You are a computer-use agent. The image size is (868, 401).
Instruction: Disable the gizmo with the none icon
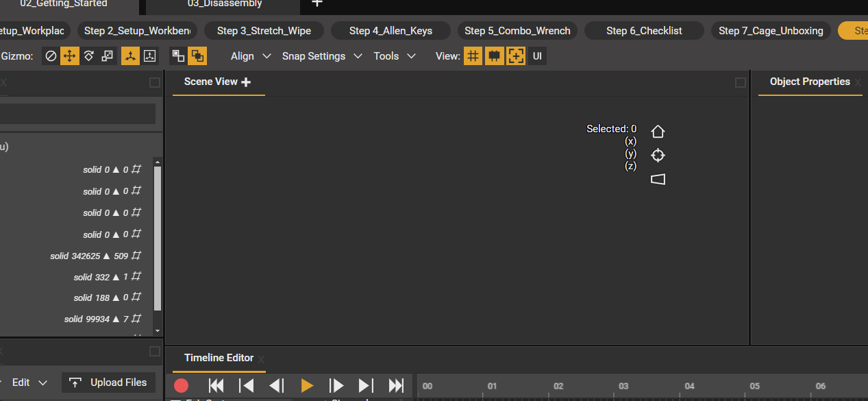coord(51,56)
